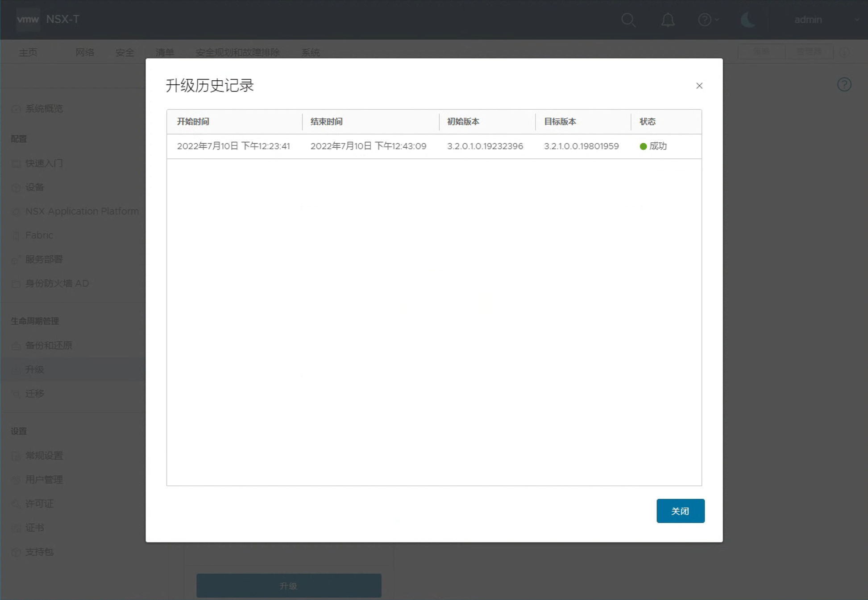Open the notifications bell icon
868x600 pixels.
[668, 20]
